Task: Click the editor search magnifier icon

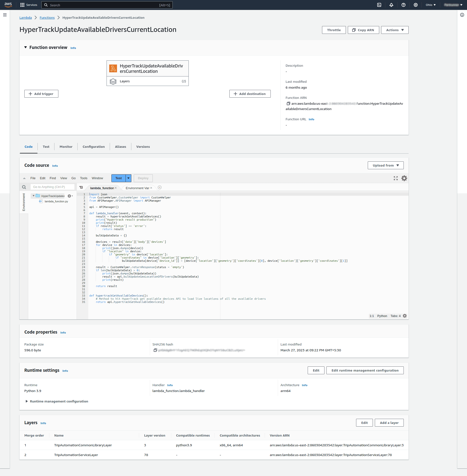Action: click(x=24, y=187)
